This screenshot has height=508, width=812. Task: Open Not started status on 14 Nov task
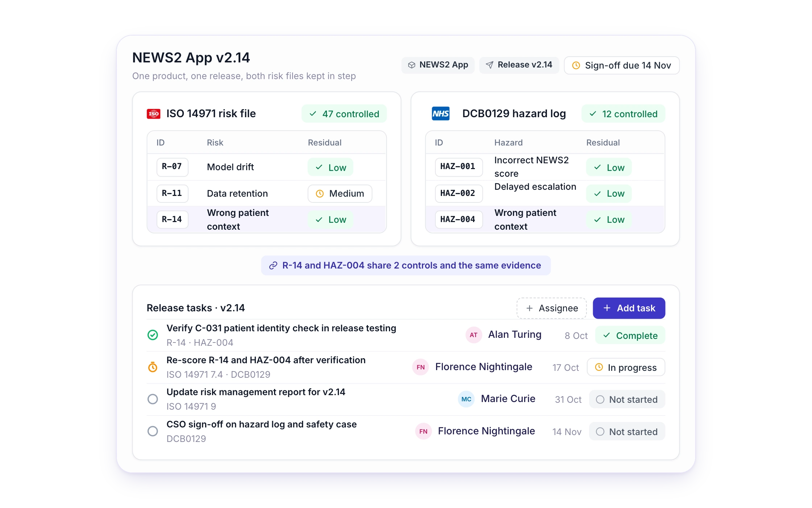[x=627, y=432]
